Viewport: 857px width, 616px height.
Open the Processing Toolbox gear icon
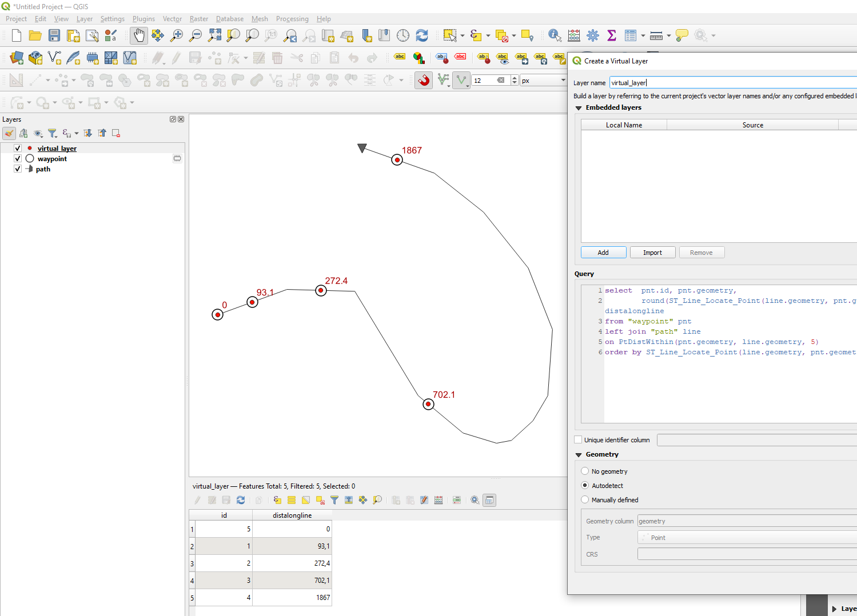593,35
